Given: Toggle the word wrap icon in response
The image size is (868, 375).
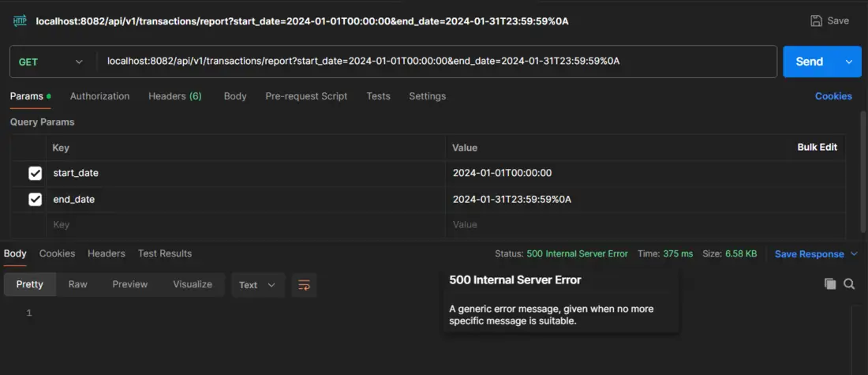Looking at the screenshot, I should click(x=304, y=285).
